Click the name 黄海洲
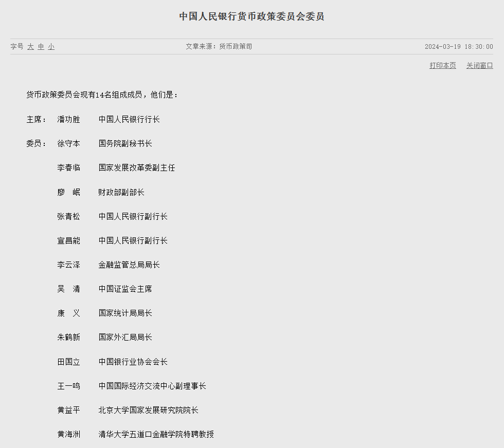This screenshot has height=448, width=504. coord(68,434)
